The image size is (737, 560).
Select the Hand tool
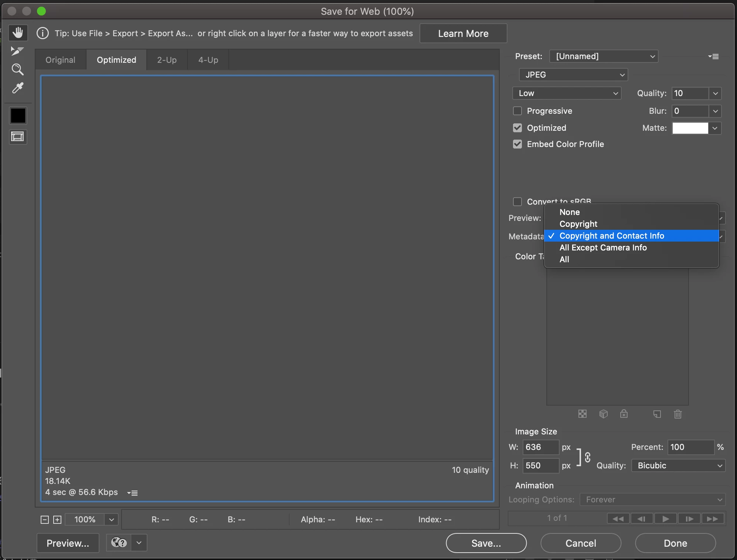tap(17, 33)
